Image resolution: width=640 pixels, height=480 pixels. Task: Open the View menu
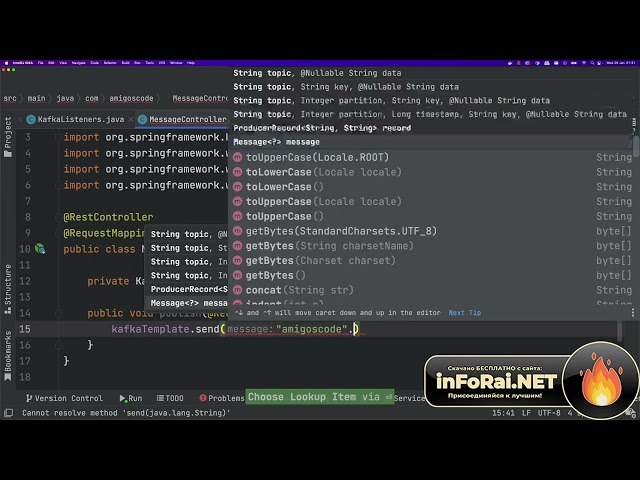coord(63,63)
